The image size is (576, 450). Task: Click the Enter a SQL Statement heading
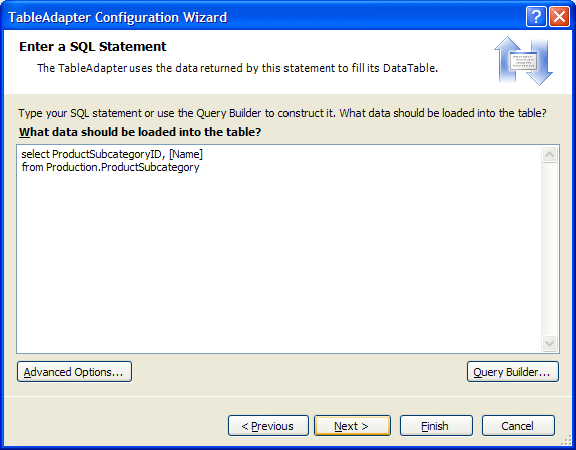click(x=93, y=47)
